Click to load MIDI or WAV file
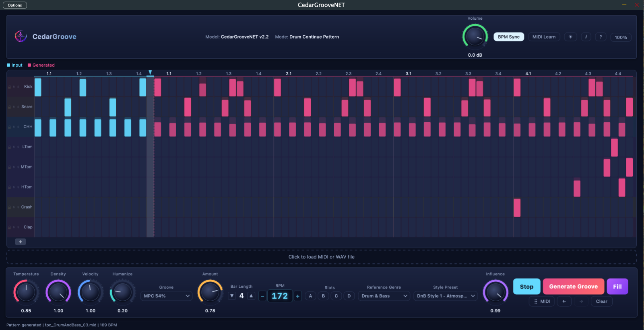 tap(322, 257)
